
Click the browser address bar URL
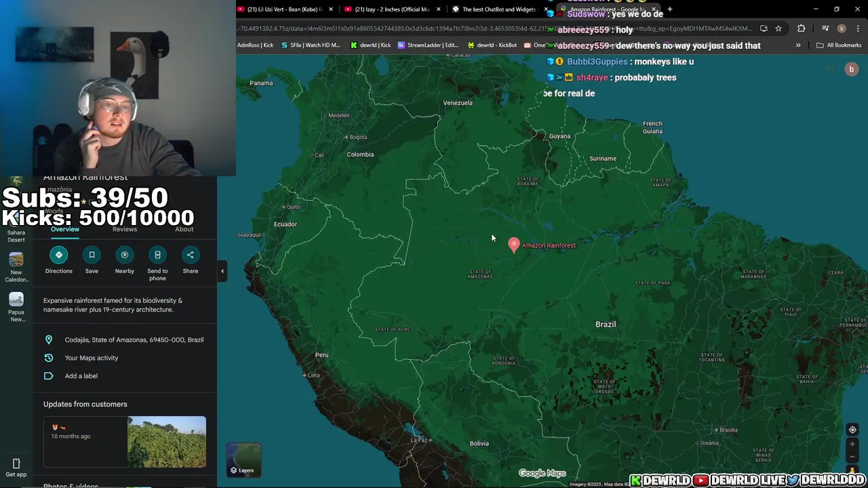point(495,28)
